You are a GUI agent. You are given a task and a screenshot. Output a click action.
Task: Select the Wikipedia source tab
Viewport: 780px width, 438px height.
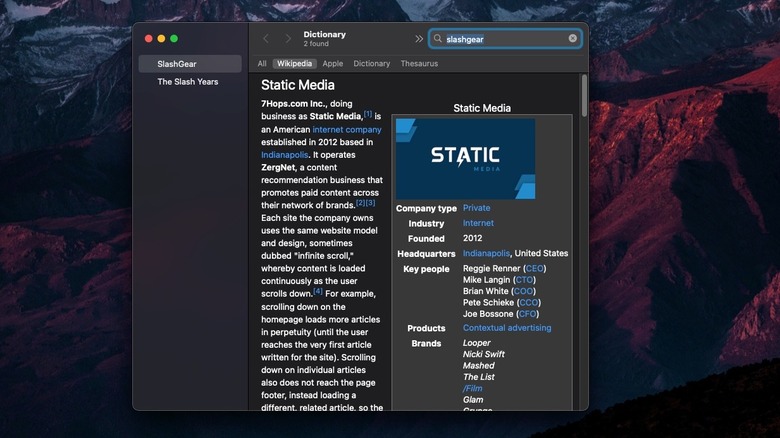(294, 64)
